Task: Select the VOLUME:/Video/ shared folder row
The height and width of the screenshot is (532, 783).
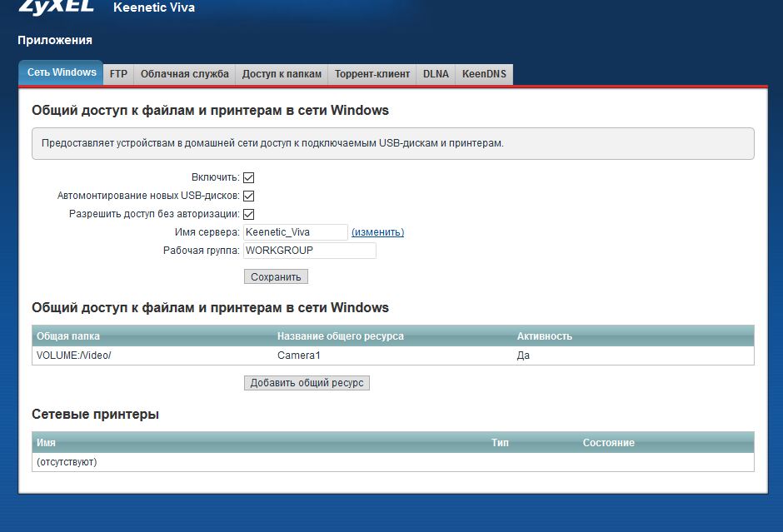Action: 393,355
